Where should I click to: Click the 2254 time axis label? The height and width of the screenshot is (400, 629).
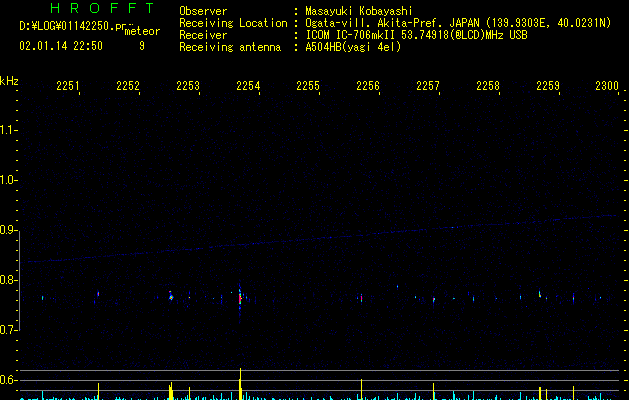(x=248, y=86)
